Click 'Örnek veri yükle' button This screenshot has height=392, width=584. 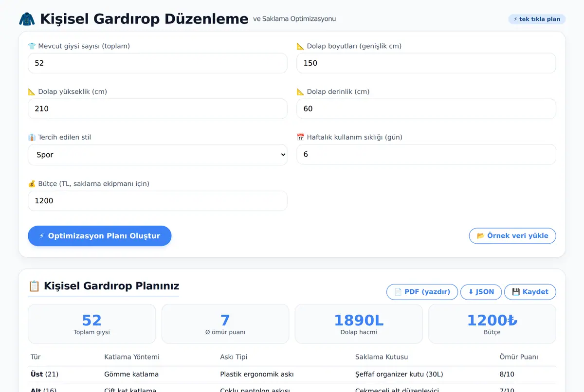512,236
